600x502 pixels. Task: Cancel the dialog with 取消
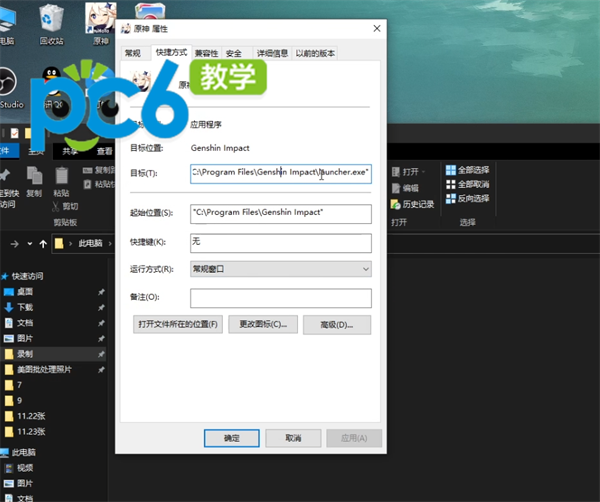pos(293,438)
